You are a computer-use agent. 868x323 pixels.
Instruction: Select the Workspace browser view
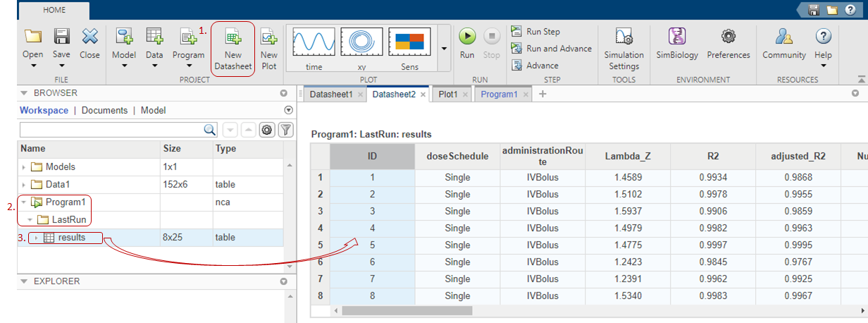[x=44, y=110]
